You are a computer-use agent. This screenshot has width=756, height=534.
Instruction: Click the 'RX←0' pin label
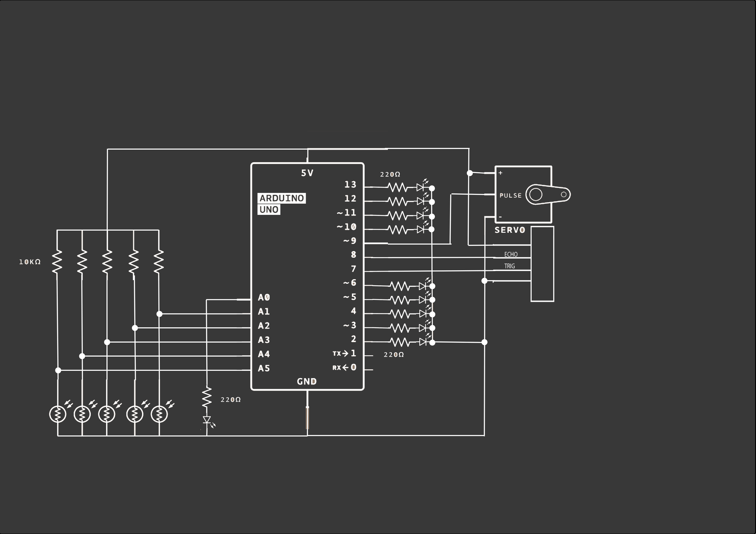[344, 367]
